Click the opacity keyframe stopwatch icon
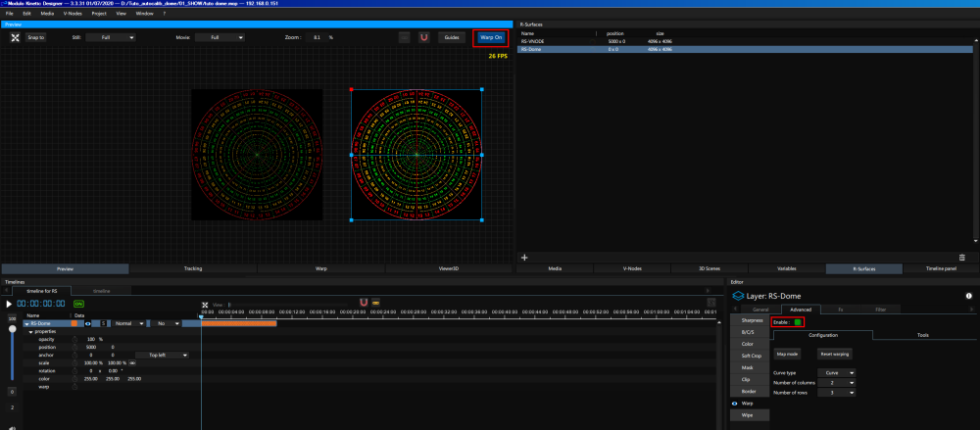This screenshot has height=430, width=980. pos(74,339)
